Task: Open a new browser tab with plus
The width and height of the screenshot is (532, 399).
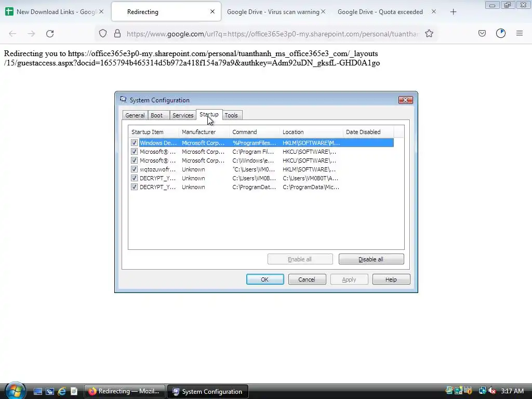Action: click(x=453, y=12)
